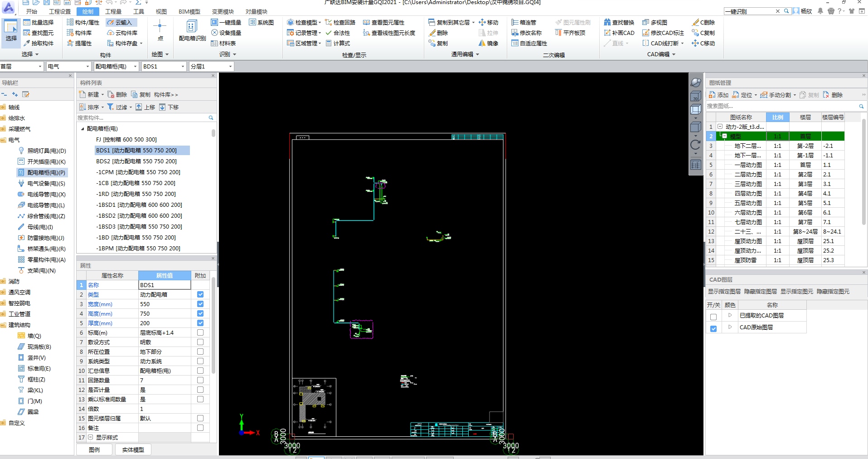The height and width of the screenshot is (459, 868).
Task: Uncheck the 高度(mm) 附加 checkbox
Action: click(x=200, y=313)
